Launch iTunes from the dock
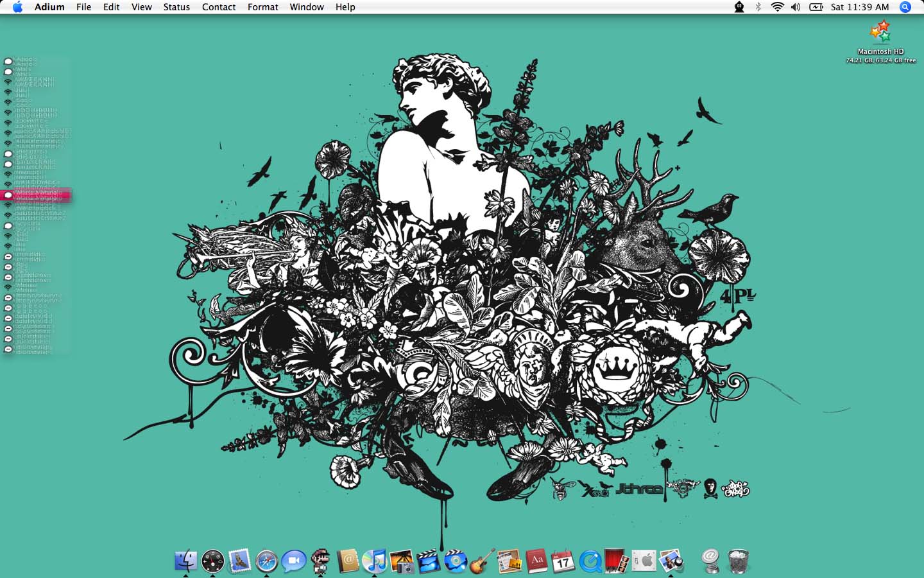Viewport: 924px width, 578px height. click(375, 561)
